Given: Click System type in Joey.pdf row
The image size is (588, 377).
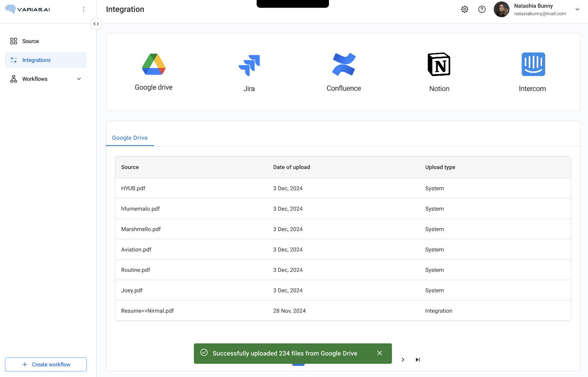Looking at the screenshot, I should [x=434, y=291].
